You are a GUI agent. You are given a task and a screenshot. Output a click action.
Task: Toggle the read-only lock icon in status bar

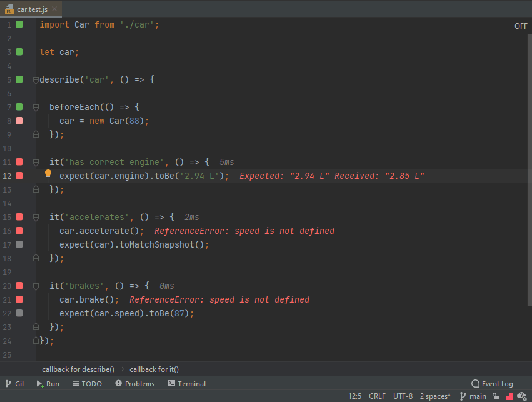(x=496, y=396)
